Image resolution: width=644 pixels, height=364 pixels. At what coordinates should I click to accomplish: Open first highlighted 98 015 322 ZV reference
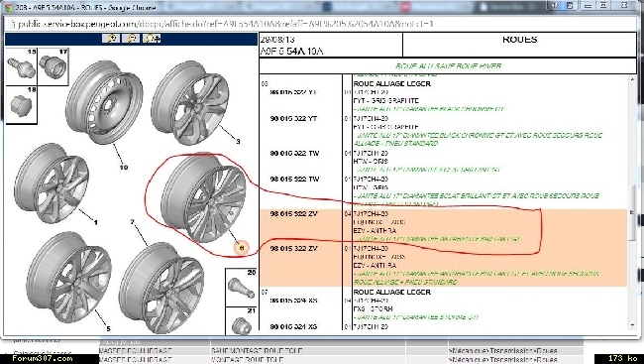[x=293, y=214]
